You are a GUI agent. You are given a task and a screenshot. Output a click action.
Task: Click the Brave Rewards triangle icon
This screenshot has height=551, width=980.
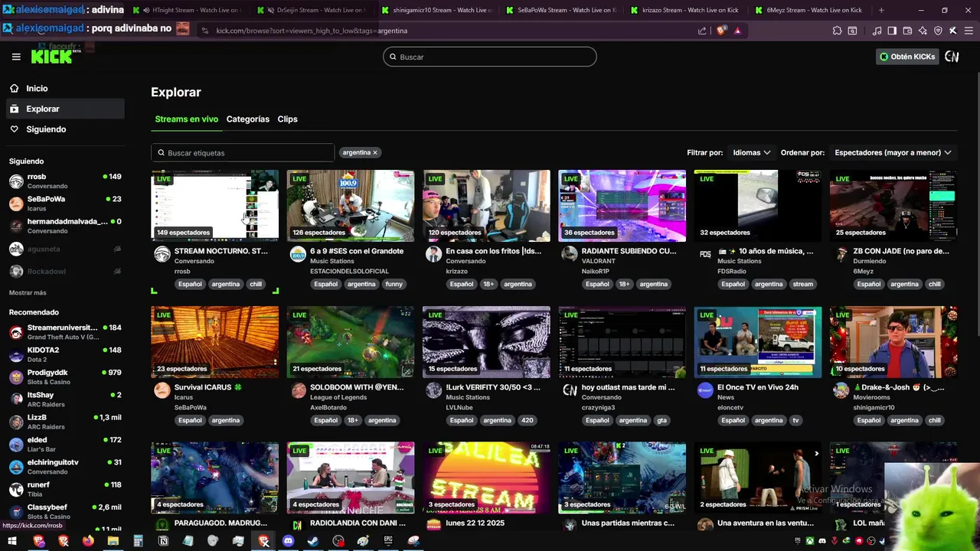point(737,31)
